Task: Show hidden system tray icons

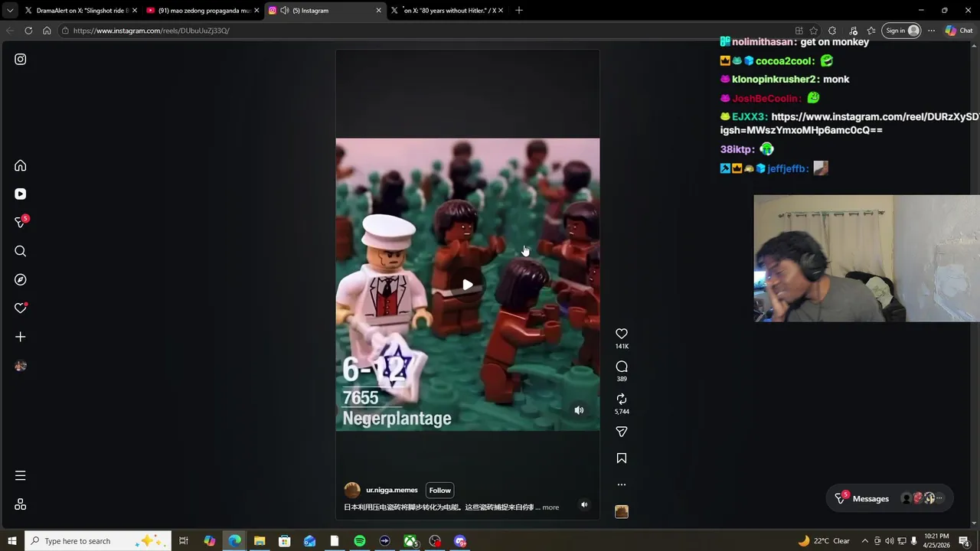Action: 864,541
